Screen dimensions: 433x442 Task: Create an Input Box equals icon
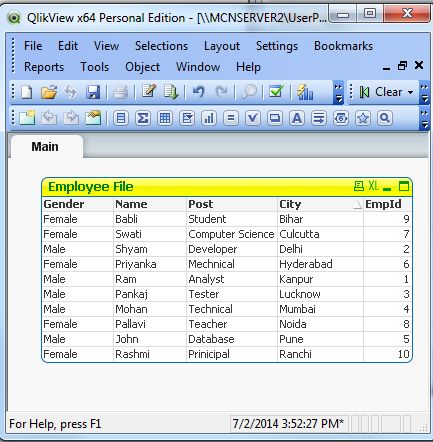231,118
